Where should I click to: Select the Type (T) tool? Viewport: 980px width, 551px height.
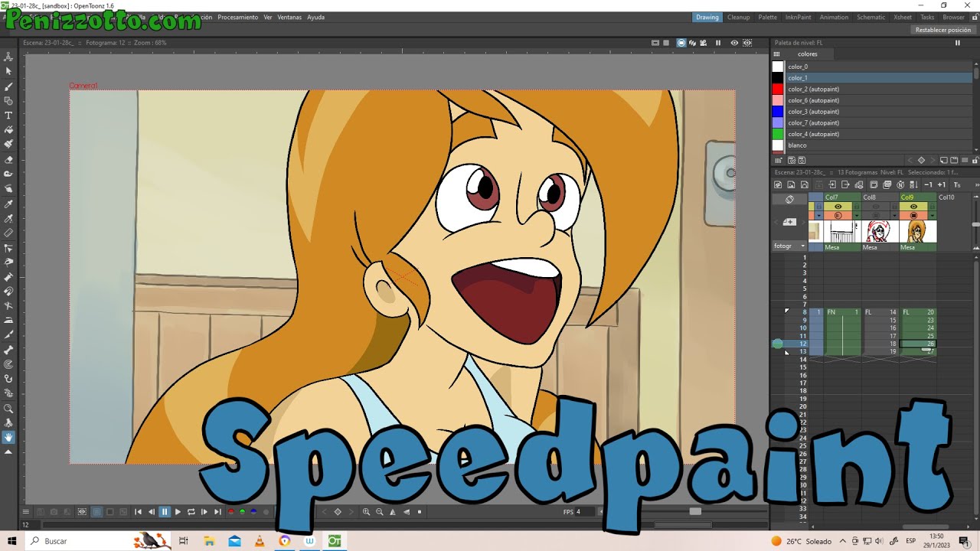[8, 116]
